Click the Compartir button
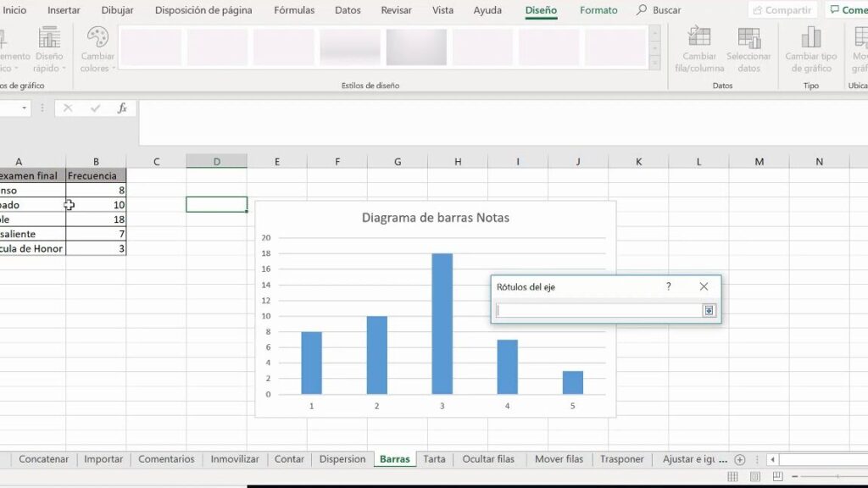 [x=782, y=10]
